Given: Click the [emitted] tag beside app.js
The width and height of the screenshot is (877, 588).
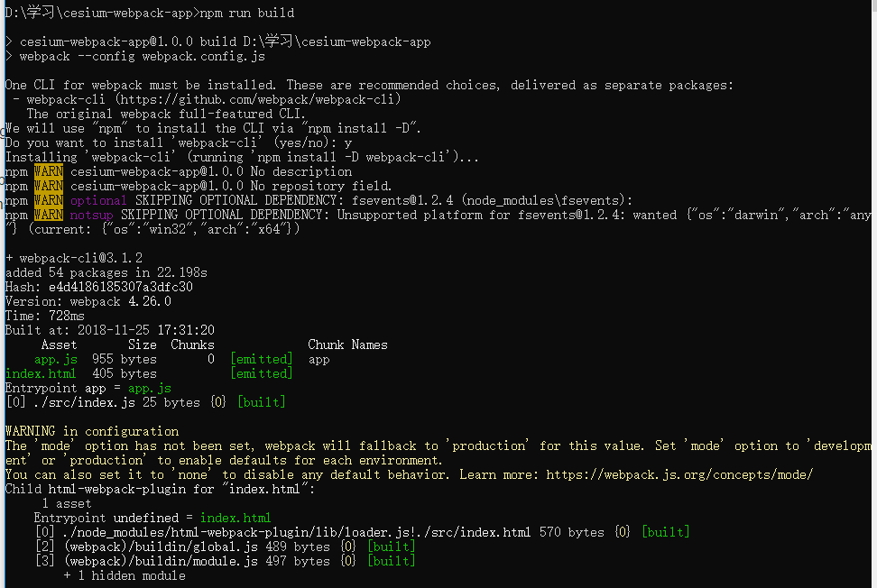Looking at the screenshot, I should (261, 359).
